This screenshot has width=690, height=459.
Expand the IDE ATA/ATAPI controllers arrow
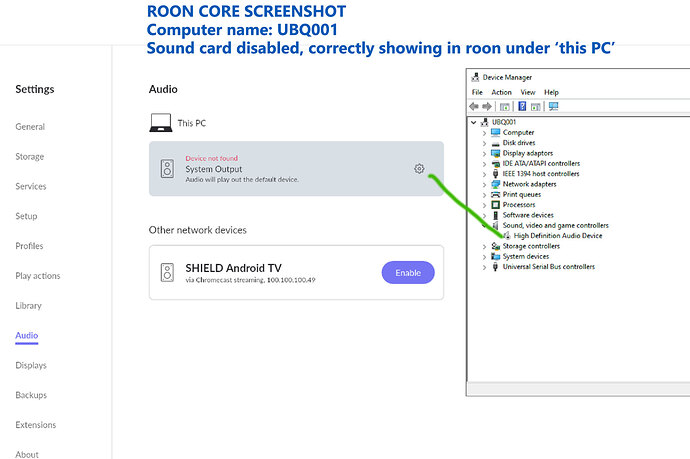click(484, 164)
